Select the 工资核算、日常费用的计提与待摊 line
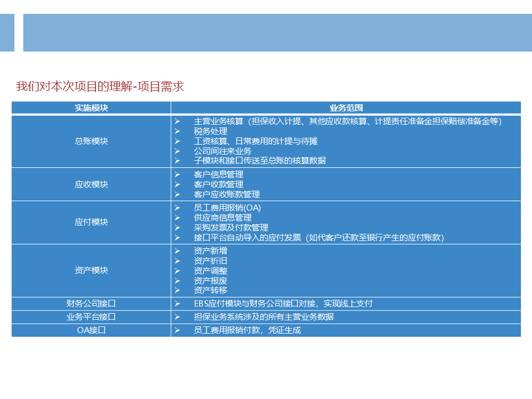 (255, 141)
